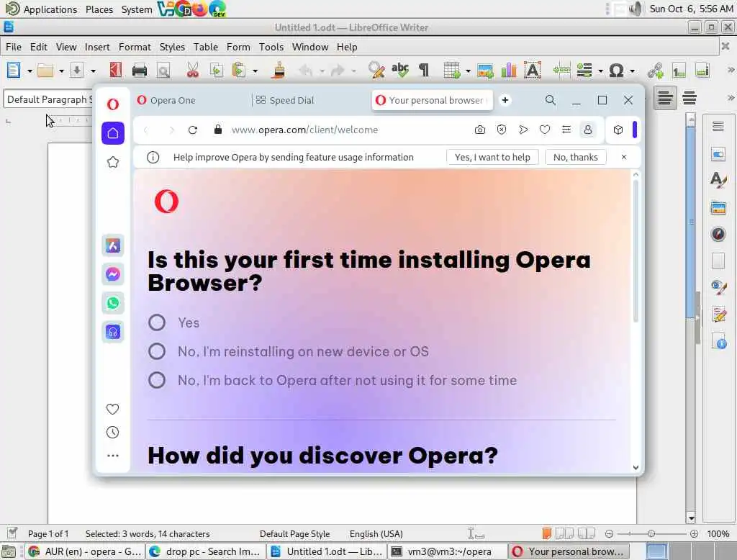Bookmark page with address bar heart icon
Screen dimensions: 737x560
tap(545, 130)
